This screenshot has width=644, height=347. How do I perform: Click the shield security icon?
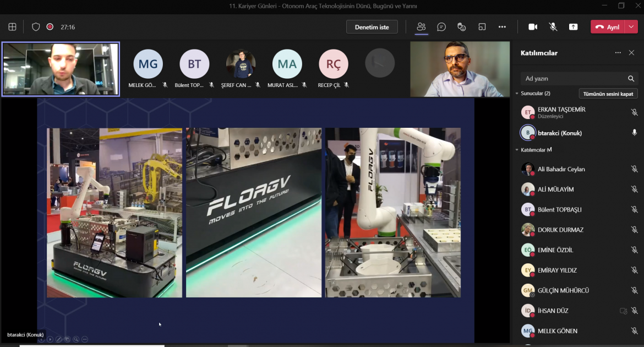click(x=36, y=27)
